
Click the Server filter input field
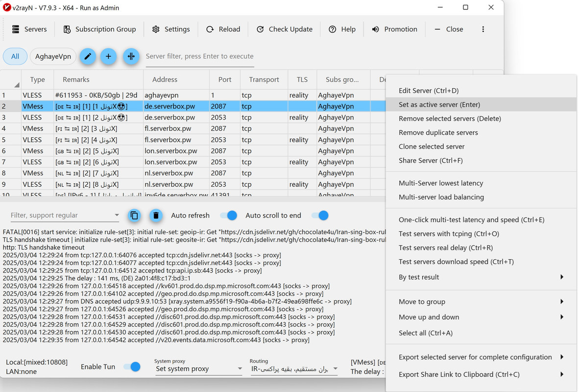tap(200, 56)
